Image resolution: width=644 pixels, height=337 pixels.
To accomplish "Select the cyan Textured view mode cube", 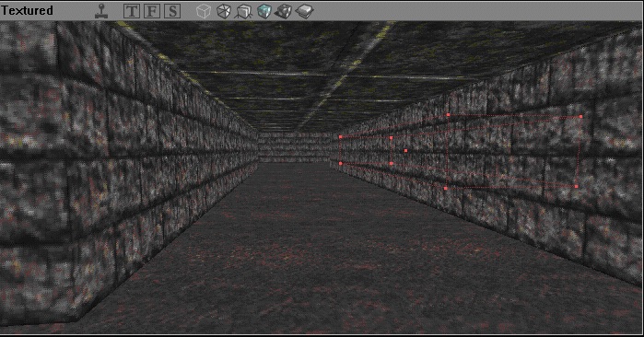I will click(264, 11).
